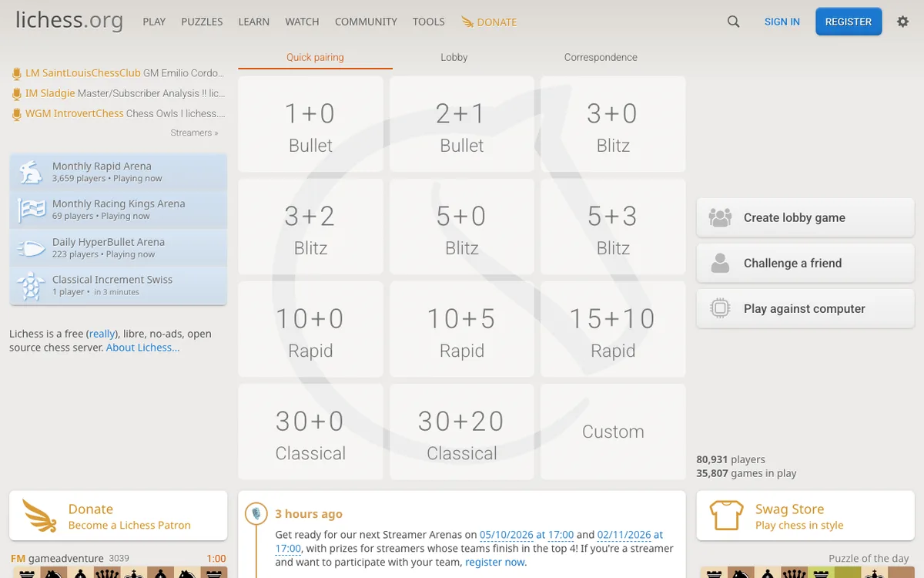
Task: Start a 3+0 Blitz game
Action: [613, 124]
